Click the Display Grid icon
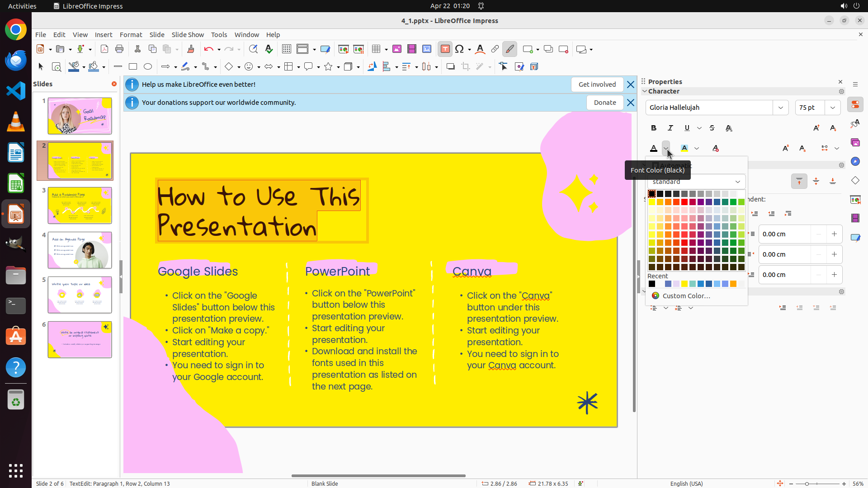This screenshot has height=488, width=868. tap(286, 49)
